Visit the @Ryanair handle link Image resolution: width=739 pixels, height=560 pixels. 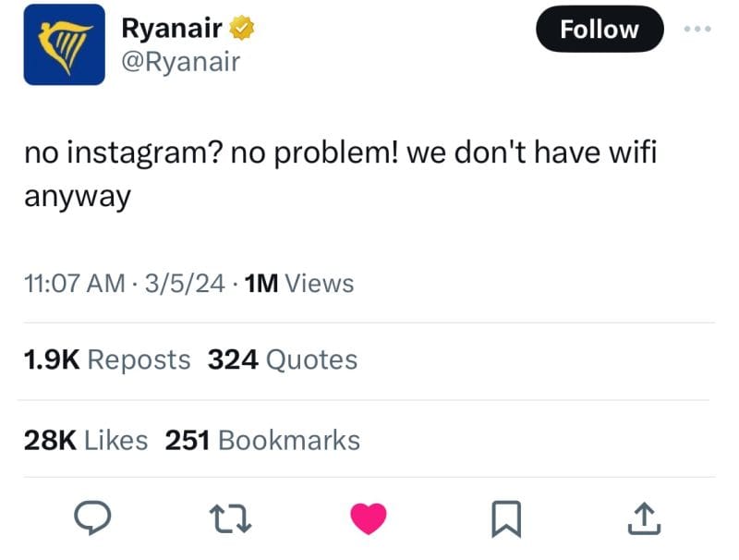[181, 62]
